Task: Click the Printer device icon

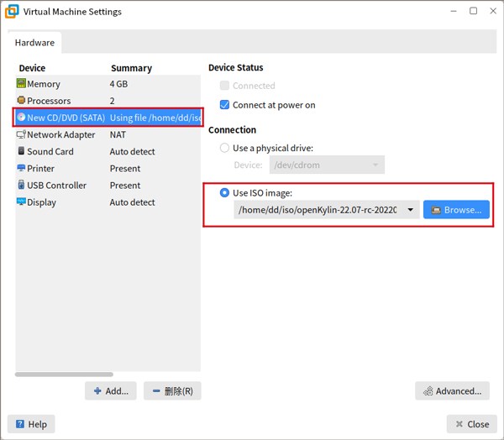Action: pos(21,168)
